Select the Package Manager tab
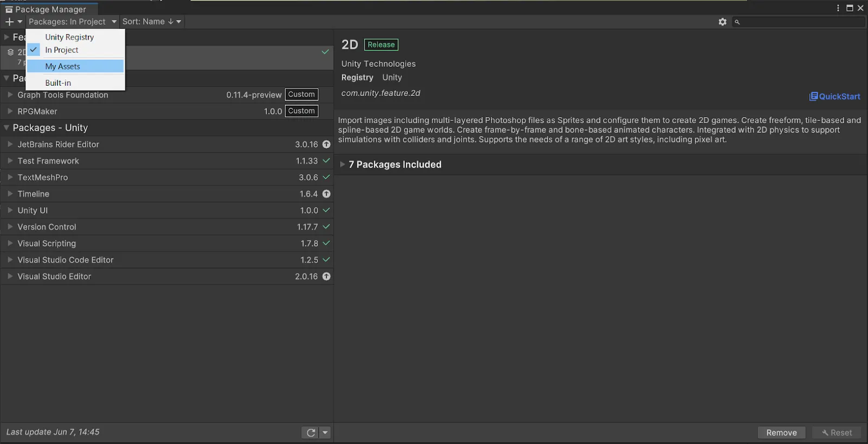 pos(49,9)
